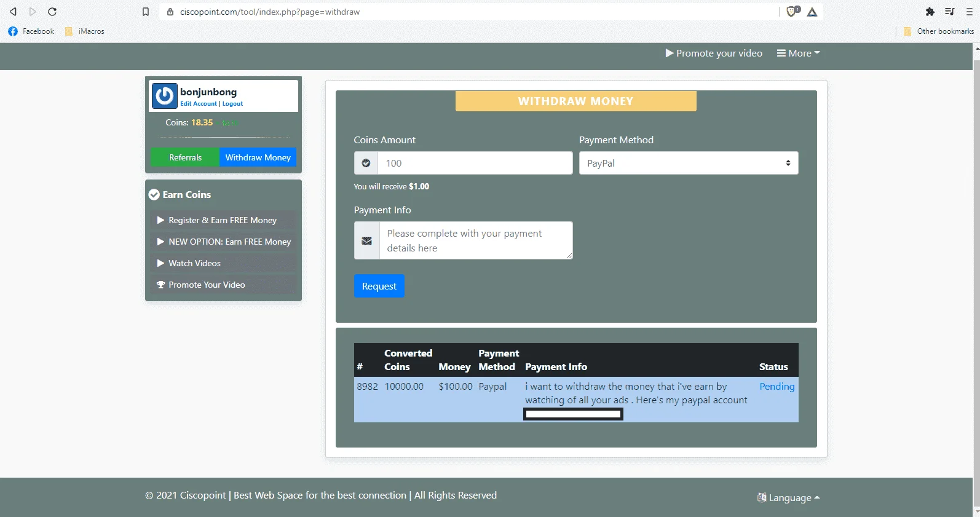
Task: Open the Withdraw Money tab
Action: tap(258, 157)
